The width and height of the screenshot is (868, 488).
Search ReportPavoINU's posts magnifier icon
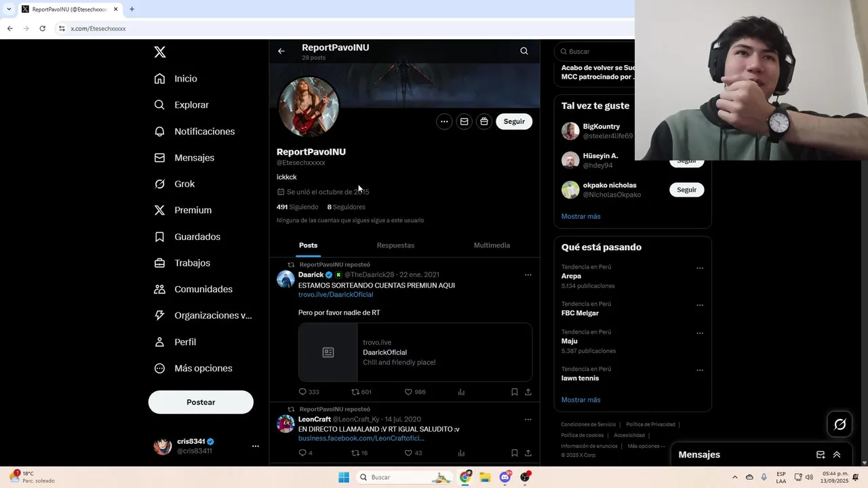point(524,51)
